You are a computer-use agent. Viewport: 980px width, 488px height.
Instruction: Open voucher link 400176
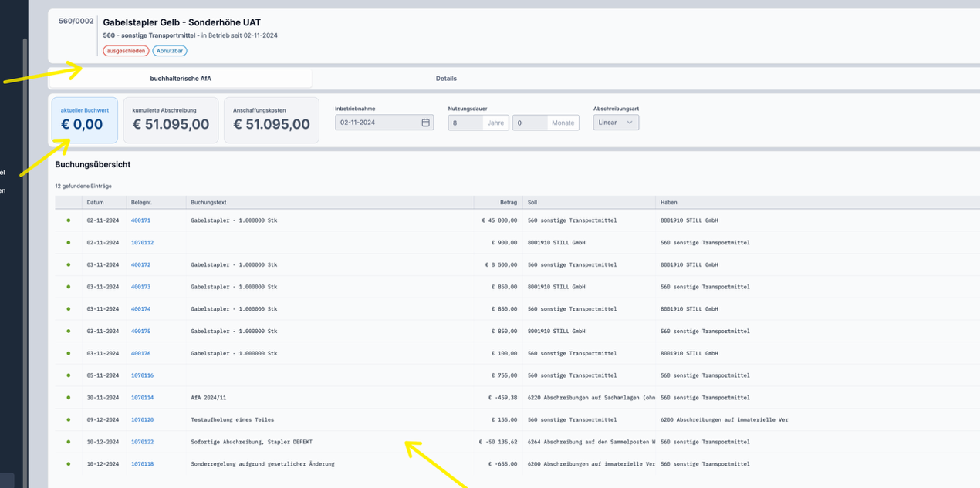coord(140,353)
